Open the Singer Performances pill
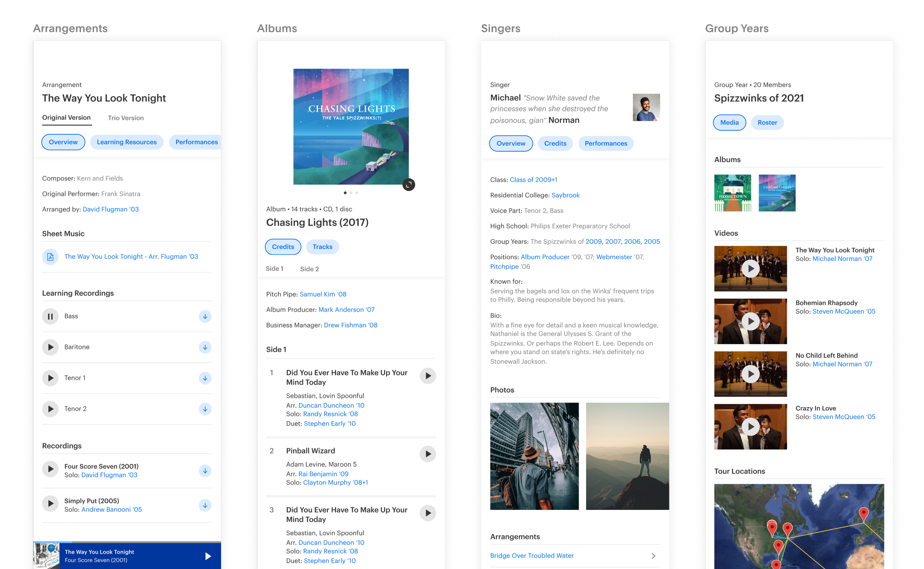The image size is (924, 569). coord(606,144)
